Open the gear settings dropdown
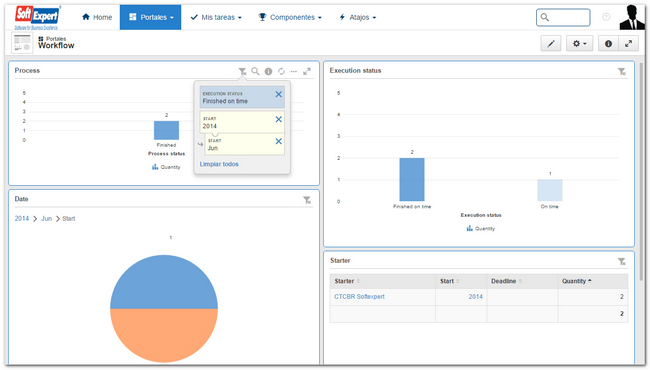This screenshot has height=370, width=650. click(x=580, y=44)
